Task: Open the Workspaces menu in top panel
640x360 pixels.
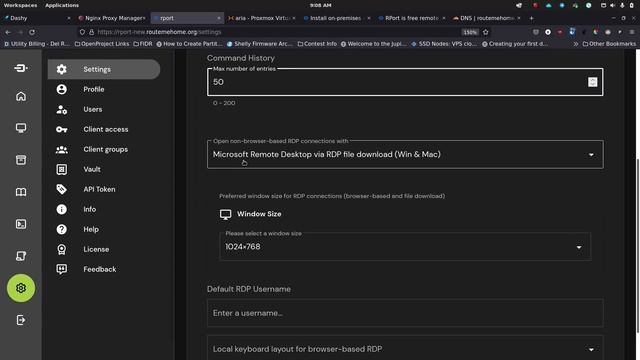Action: click(x=20, y=5)
